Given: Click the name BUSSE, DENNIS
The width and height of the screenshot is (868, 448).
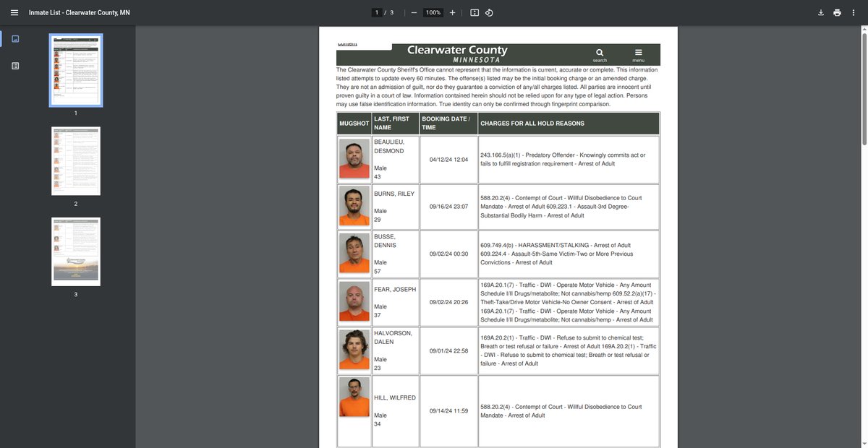Looking at the screenshot, I should point(386,241).
